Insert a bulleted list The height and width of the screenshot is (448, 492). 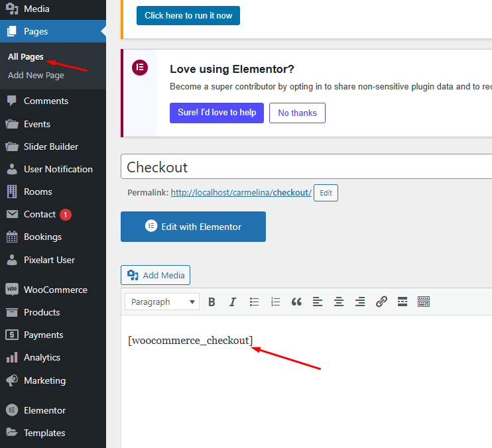tap(254, 302)
